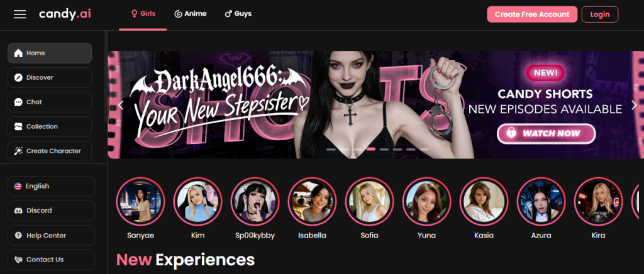Open Discover in the sidebar
This screenshot has width=644, height=274.
click(x=50, y=77)
